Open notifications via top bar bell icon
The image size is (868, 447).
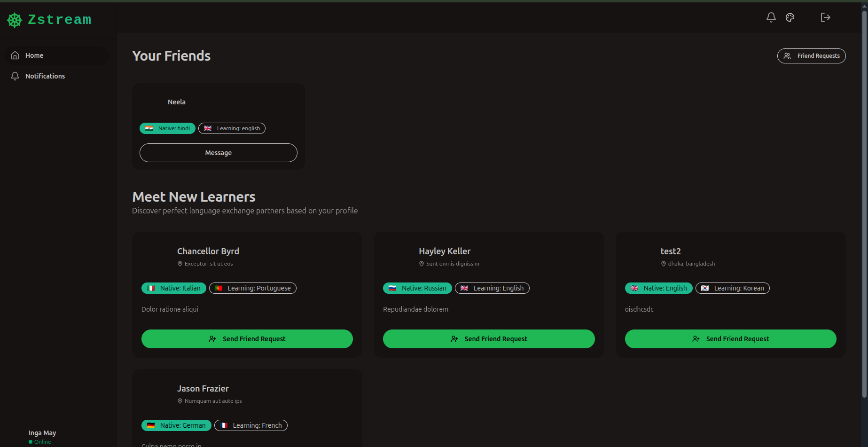pyautogui.click(x=771, y=17)
